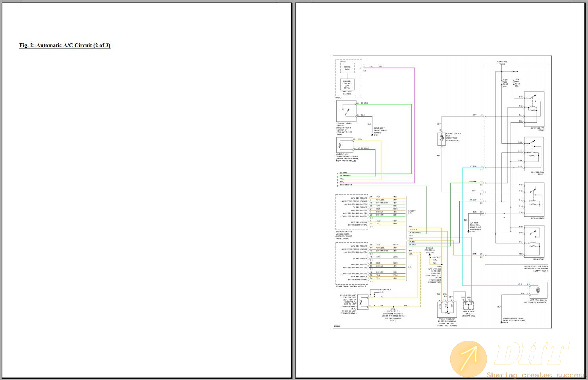Open the 'Fig. 2: Automatic A/C Circuit' heading link

click(65, 45)
